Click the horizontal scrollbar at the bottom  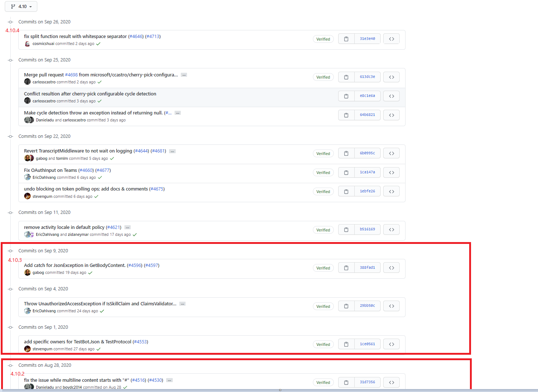tap(280, 390)
